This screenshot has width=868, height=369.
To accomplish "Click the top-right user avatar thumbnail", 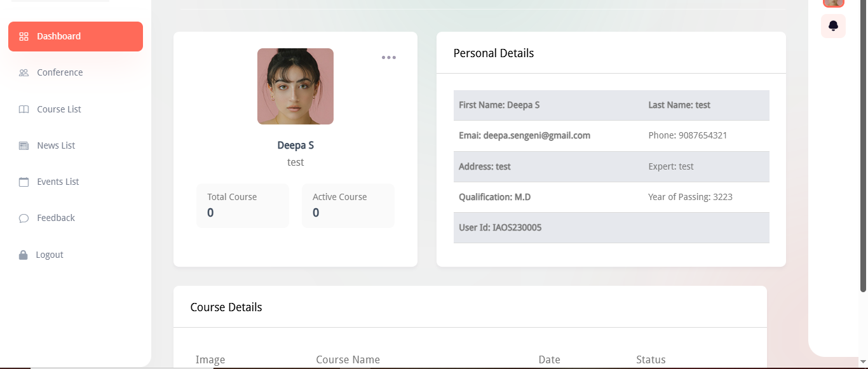I will coord(833,3).
